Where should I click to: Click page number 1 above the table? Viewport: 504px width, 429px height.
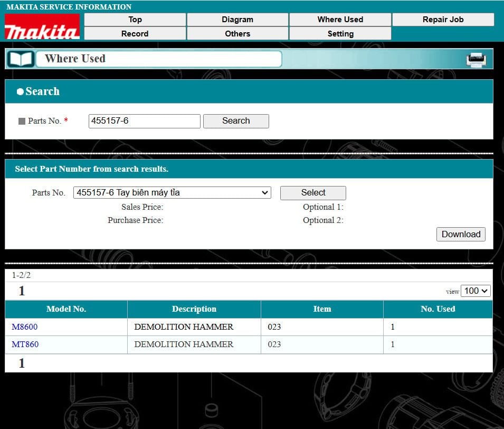point(22,291)
